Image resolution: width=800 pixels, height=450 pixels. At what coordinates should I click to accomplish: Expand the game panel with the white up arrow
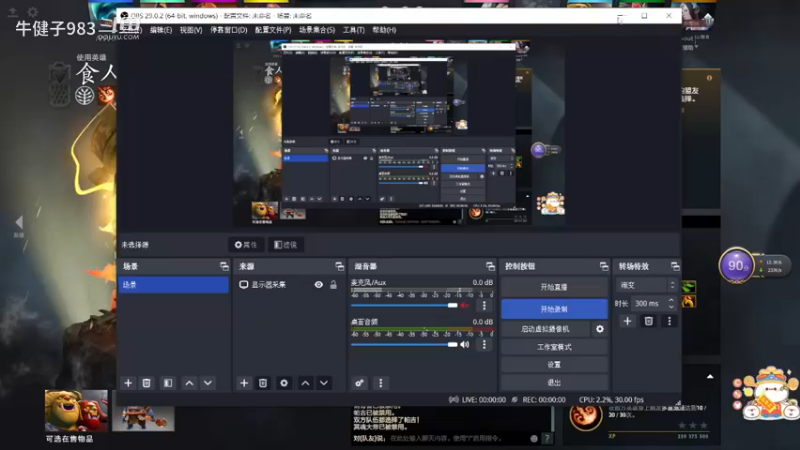pos(710,377)
